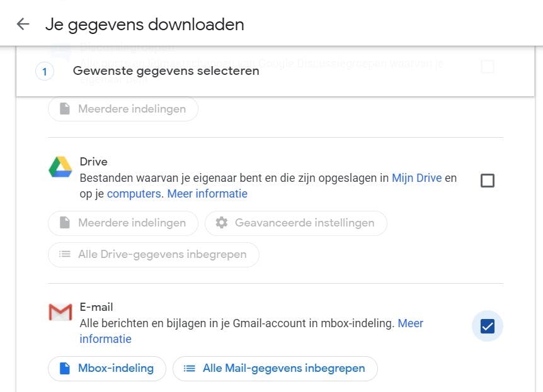Open Meer informatie link for E-mail

pos(410,323)
